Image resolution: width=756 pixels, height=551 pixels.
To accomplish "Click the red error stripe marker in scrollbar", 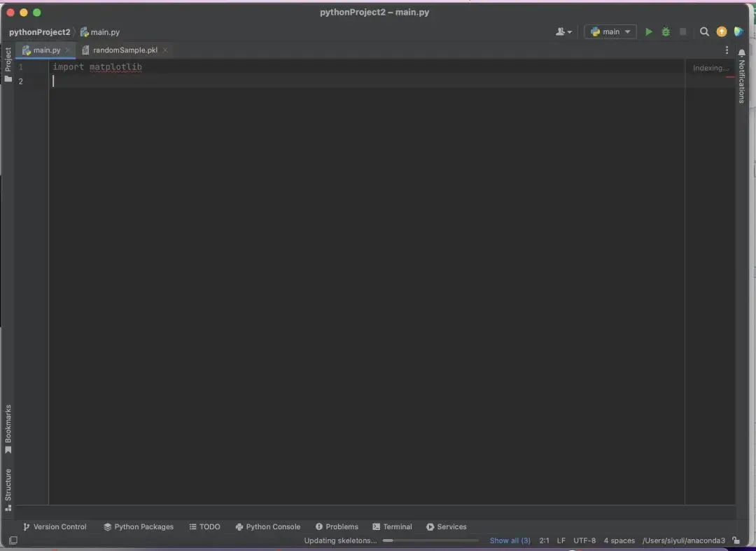I will coord(730,77).
